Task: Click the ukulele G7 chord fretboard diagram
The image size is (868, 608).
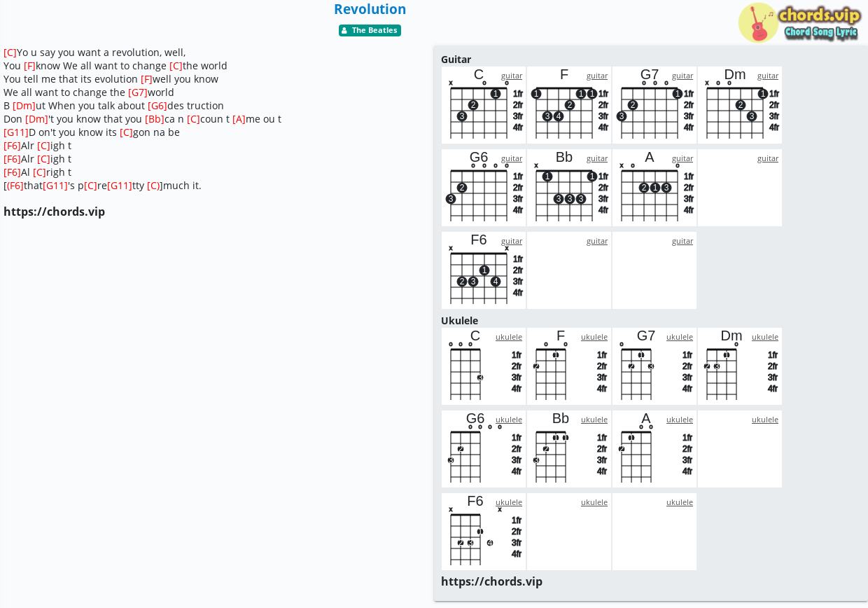Action: tap(653, 366)
